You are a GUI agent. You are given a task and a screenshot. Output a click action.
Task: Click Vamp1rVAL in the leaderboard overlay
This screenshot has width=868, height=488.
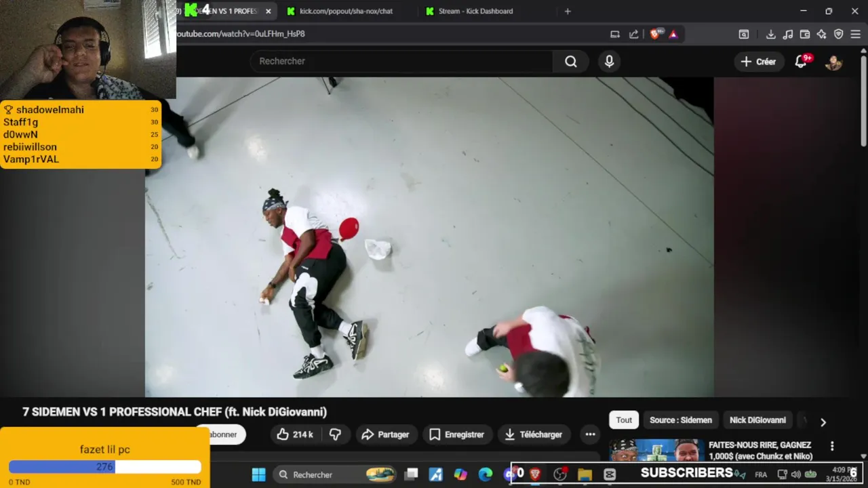[x=31, y=159]
